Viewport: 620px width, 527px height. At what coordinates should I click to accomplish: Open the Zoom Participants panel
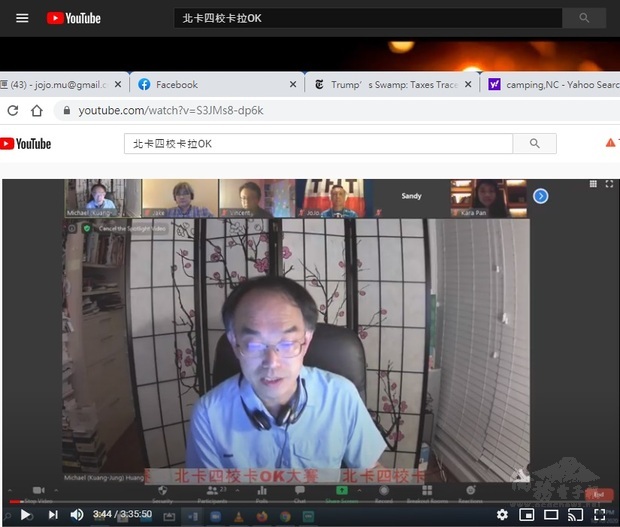213,494
